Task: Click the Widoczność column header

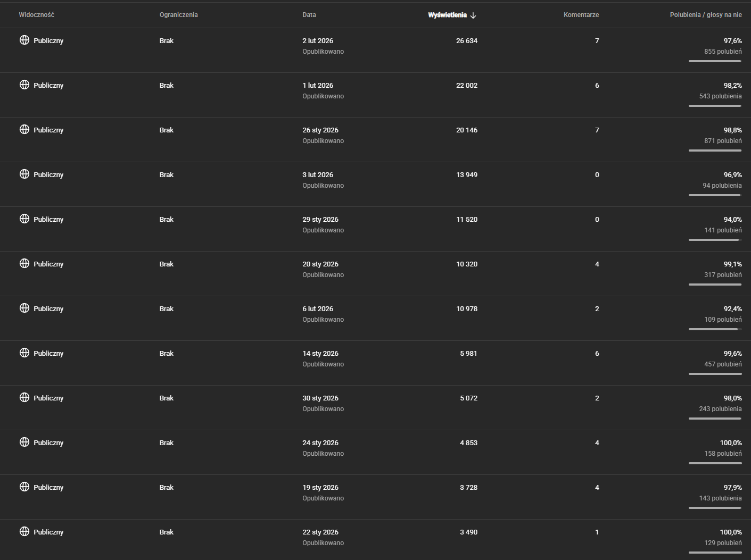Action: (37, 15)
